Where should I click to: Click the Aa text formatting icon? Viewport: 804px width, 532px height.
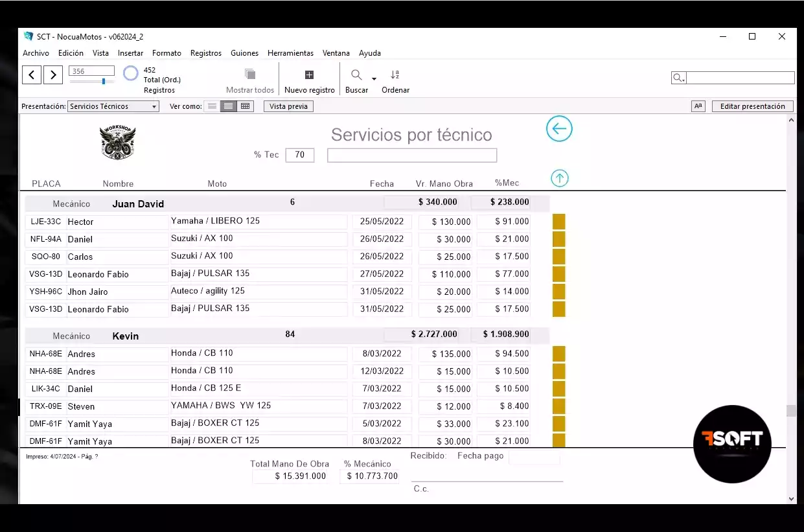[698, 106]
